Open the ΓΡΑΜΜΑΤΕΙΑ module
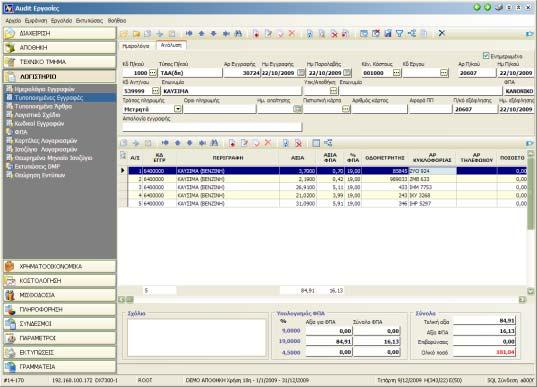 coord(60,366)
